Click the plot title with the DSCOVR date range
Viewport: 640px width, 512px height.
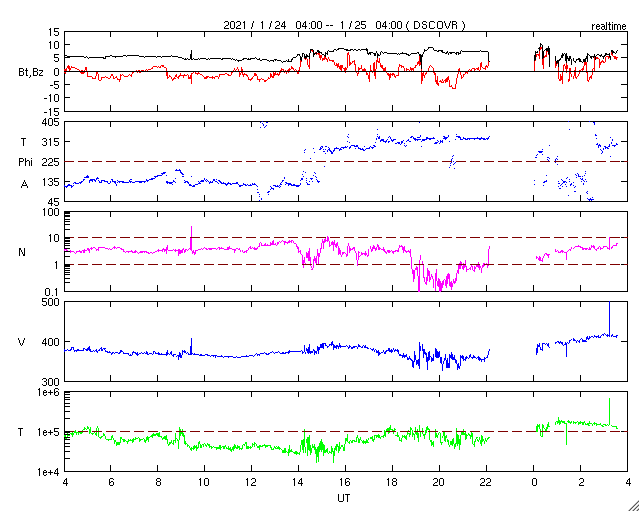pyautogui.click(x=344, y=25)
